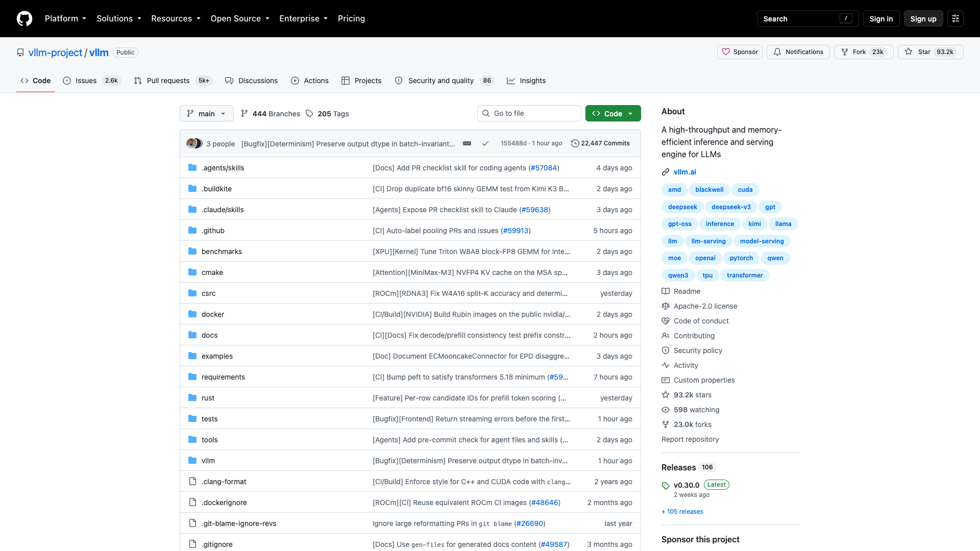Fork the repository with Fork button
Viewport: 980px width, 551px height.
click(864, 52)
